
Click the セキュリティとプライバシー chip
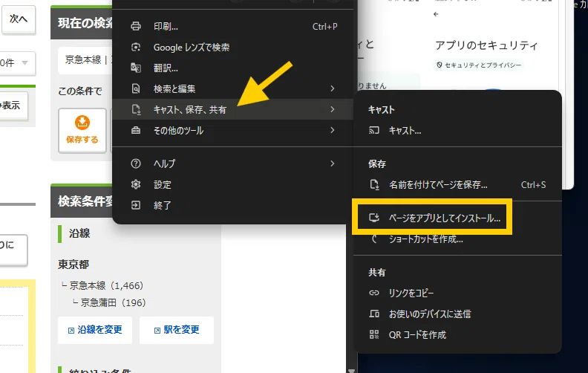479,65
